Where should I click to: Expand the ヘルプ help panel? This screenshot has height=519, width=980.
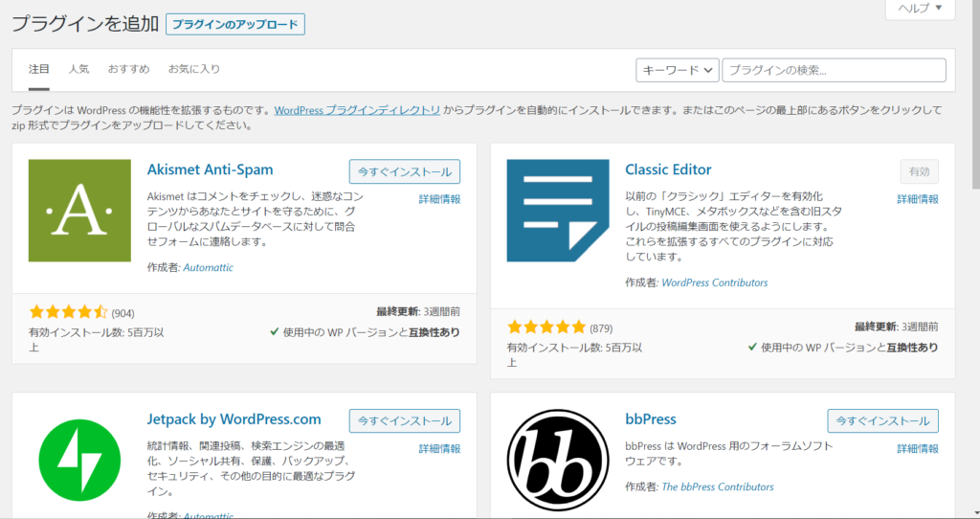920,8
